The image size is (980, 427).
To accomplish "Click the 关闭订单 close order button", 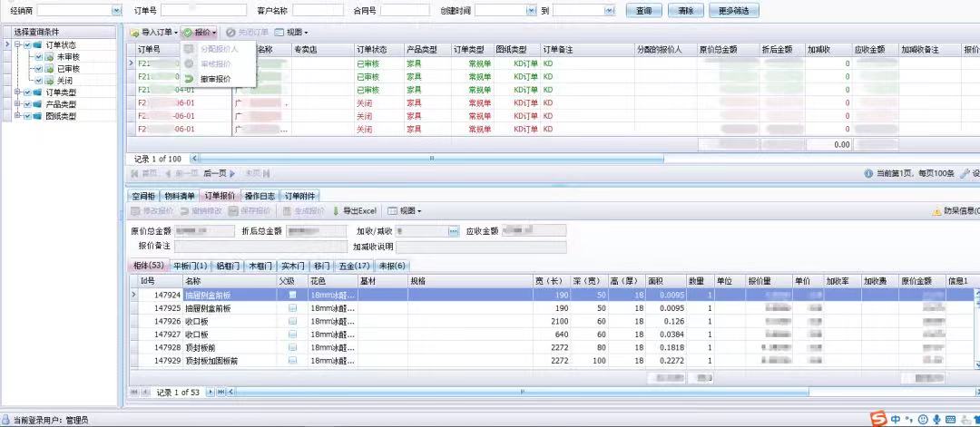I will (x=248, y=32).
